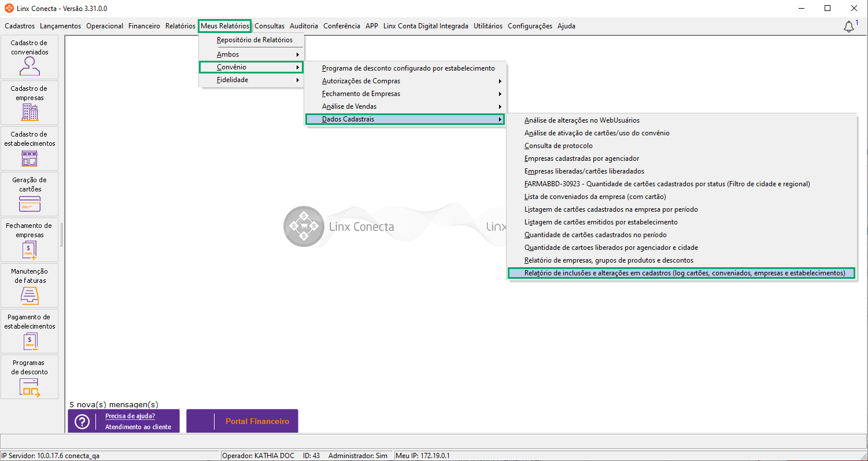
Task: Open Cadastro de empresas sidebar icon
Action: 29,102
